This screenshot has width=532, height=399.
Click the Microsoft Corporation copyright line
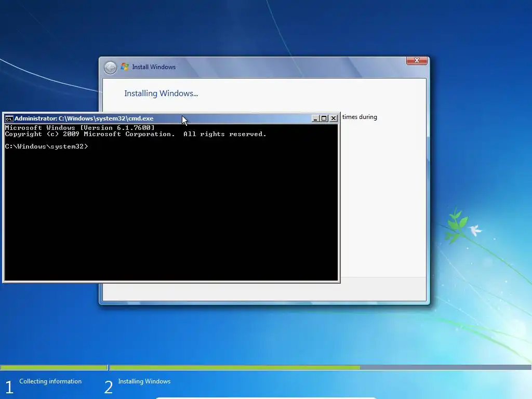click(136, 134)
